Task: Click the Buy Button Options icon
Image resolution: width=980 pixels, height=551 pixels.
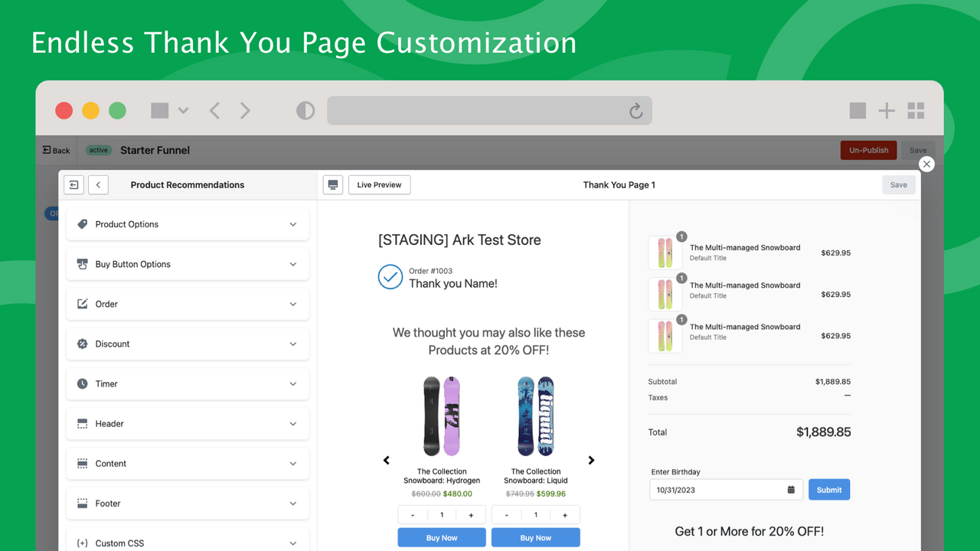Action: (x=83, y=263)
